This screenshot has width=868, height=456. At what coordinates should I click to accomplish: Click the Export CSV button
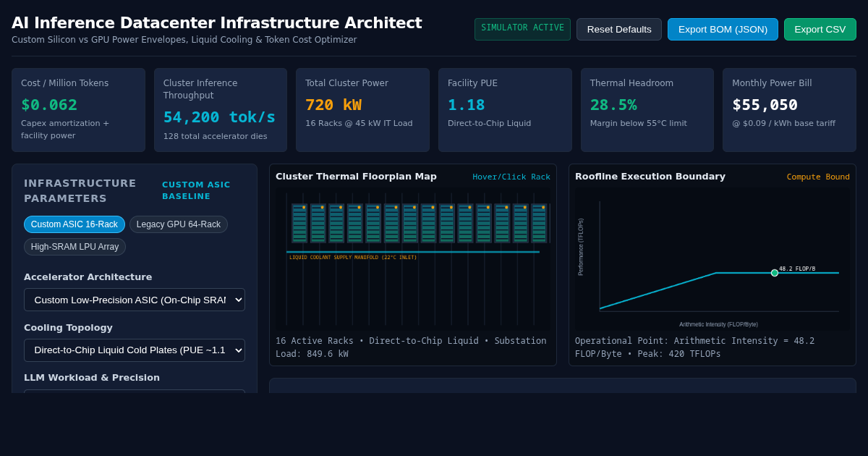[820, 30]
